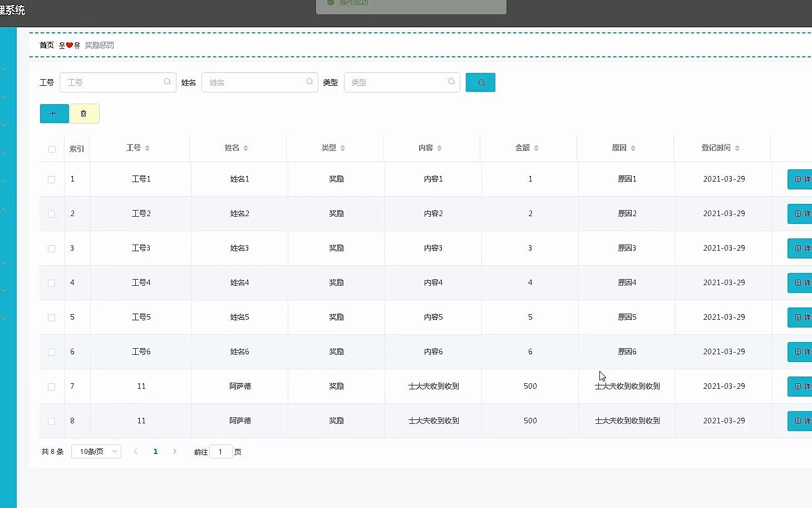Click cell 内容3 in table

coord(433,248)
